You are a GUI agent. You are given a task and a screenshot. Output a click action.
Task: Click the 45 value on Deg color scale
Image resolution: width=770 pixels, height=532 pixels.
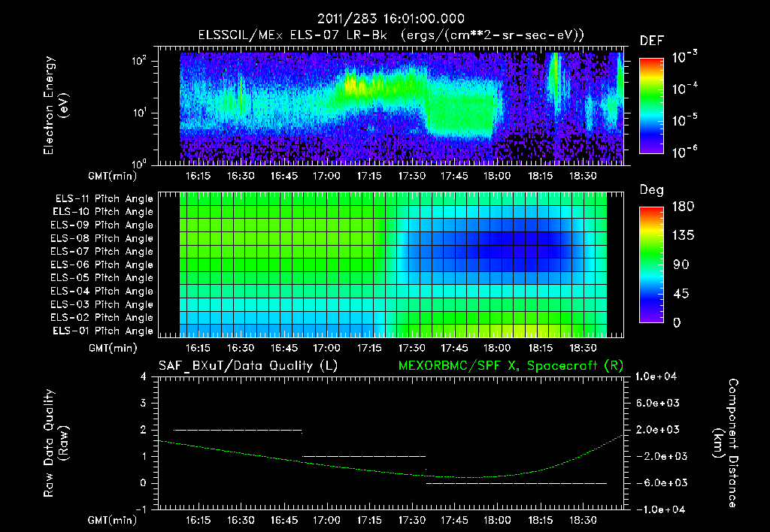coord(681,294)
